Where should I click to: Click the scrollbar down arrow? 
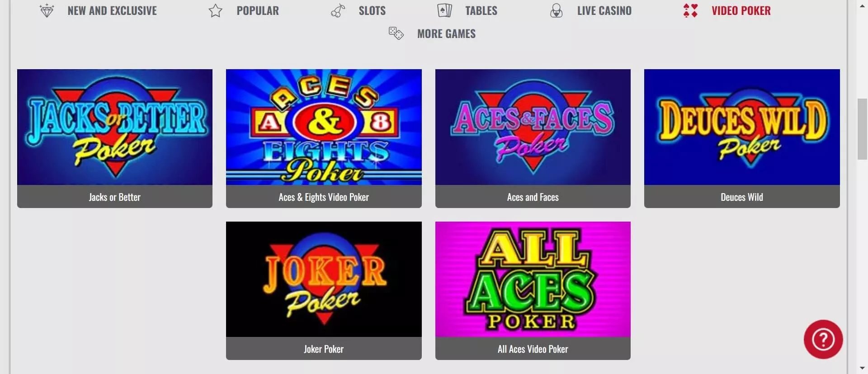click(862, 368)
